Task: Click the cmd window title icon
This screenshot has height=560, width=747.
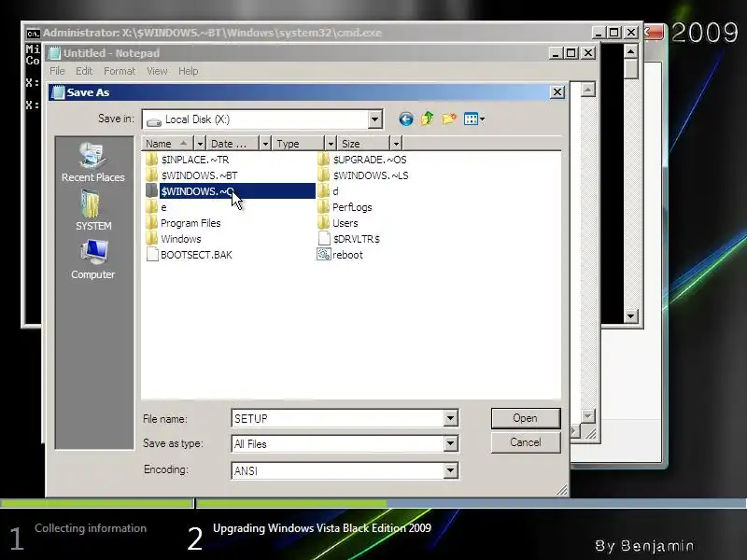Action: [x=33, y=34]
